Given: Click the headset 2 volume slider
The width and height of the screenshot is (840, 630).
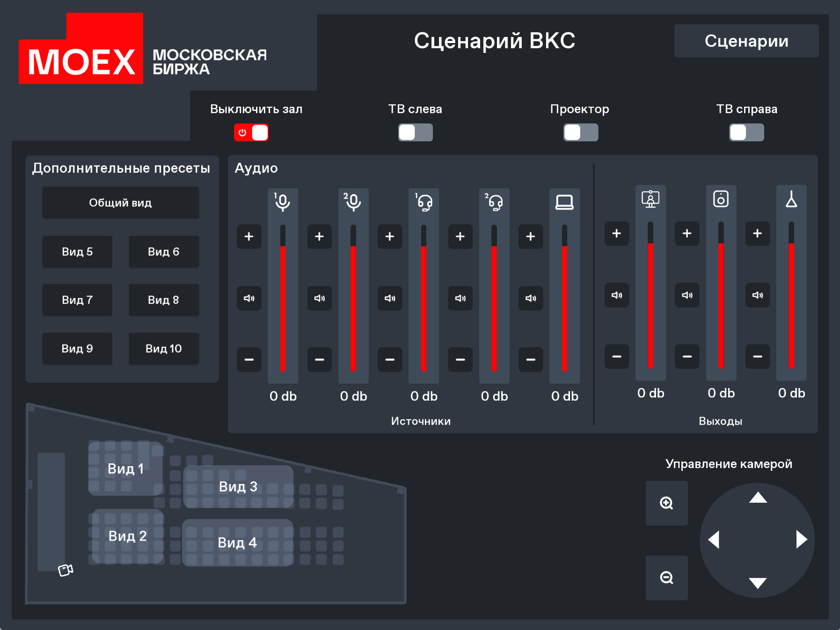Looking at the screenshot, I should (494, 299).
